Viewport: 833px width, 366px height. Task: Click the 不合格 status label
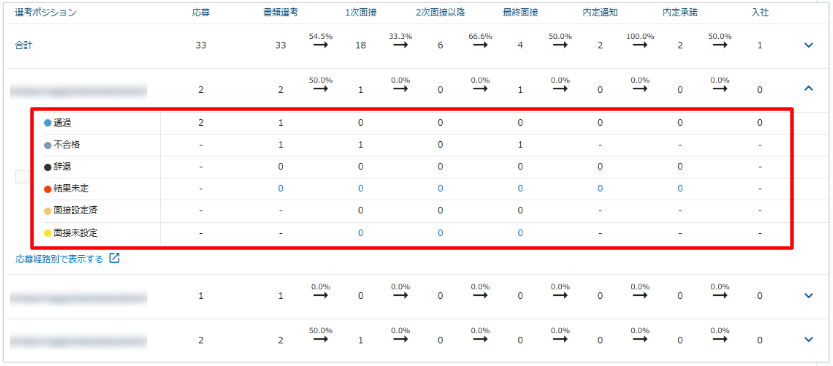[66, 145]
